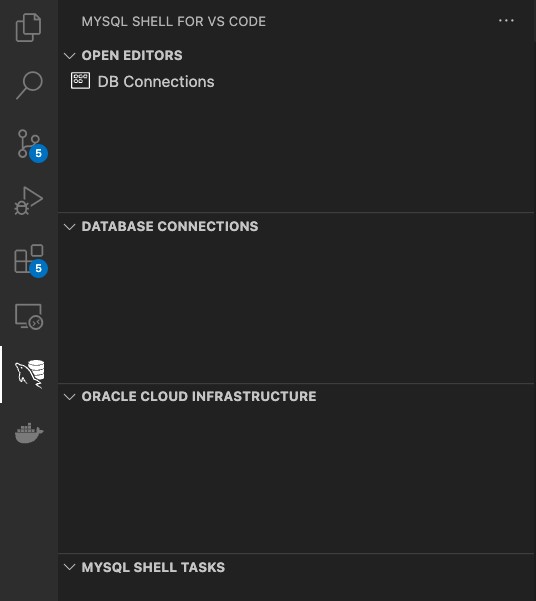Click the ORACLE CLOUD INFRASTRUCTURE section title

tap(199, 397)
